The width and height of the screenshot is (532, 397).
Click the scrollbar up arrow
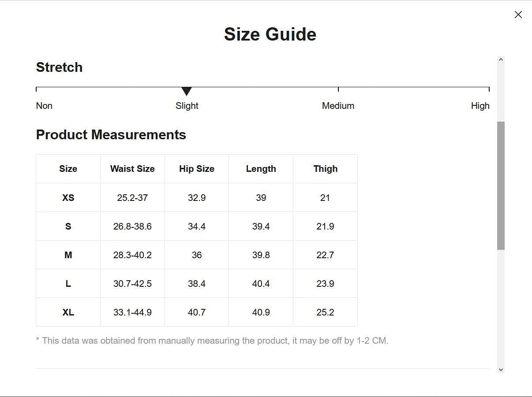pos(501,60)
